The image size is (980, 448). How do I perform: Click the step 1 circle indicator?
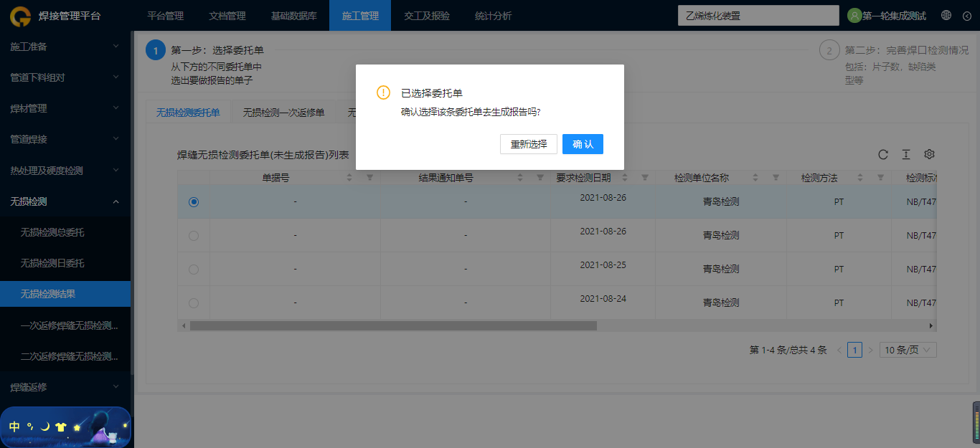pos(155,51)
